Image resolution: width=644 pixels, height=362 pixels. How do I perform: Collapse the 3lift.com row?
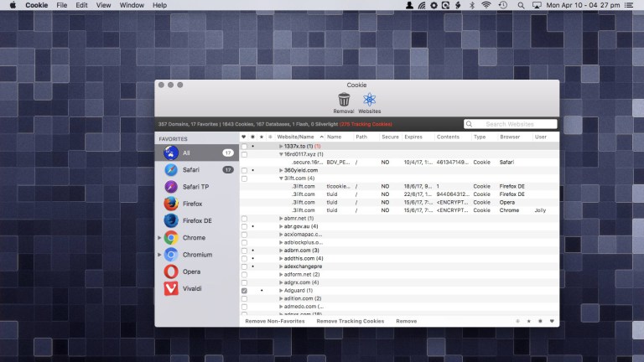[281, 178]
